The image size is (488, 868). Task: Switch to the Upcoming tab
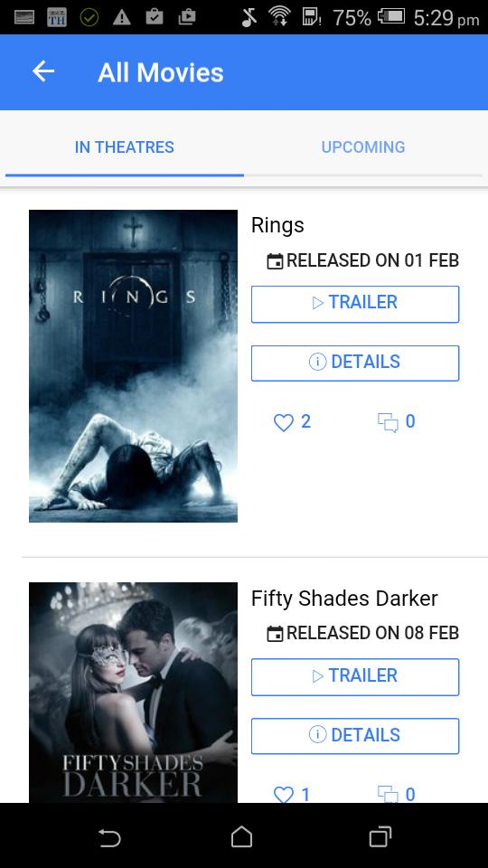[363, 147]
